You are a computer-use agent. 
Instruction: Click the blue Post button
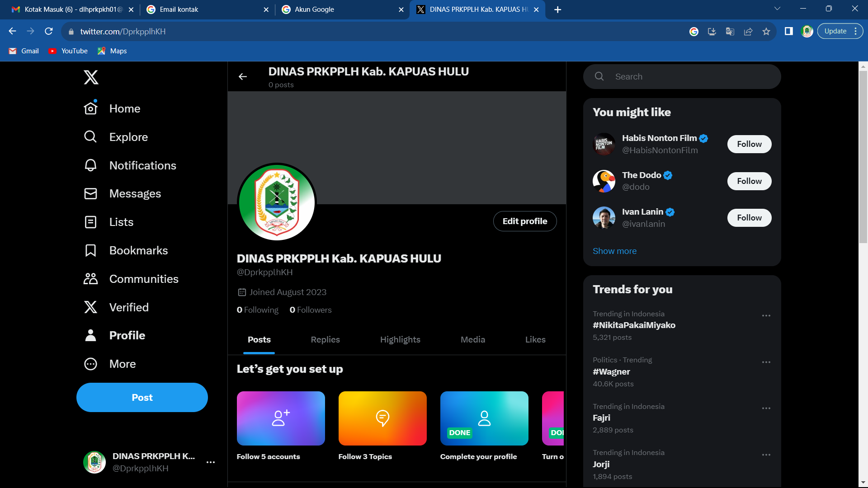pos(142,398)
